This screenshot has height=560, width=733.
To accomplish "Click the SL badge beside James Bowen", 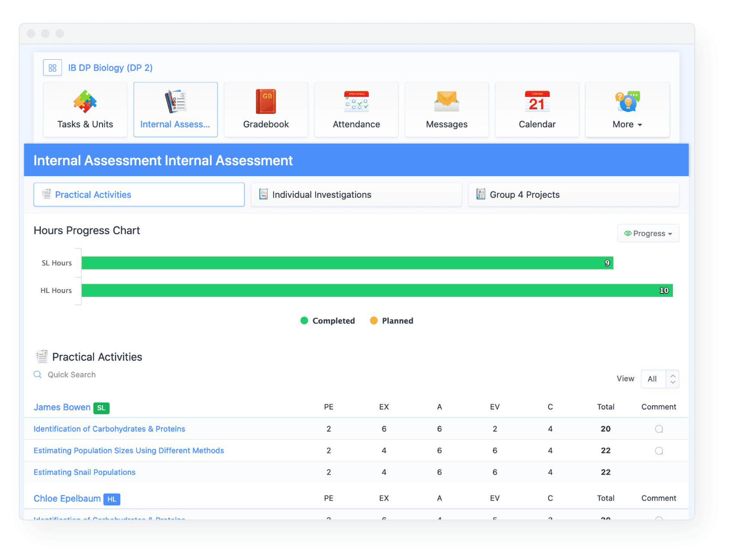I will click(x=101, y=408).
